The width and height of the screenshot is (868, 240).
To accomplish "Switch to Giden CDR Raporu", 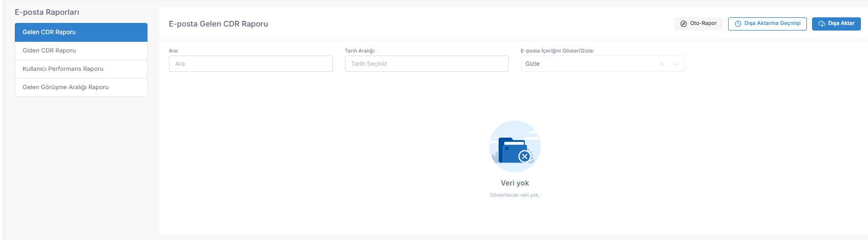I will click(81, 50).
